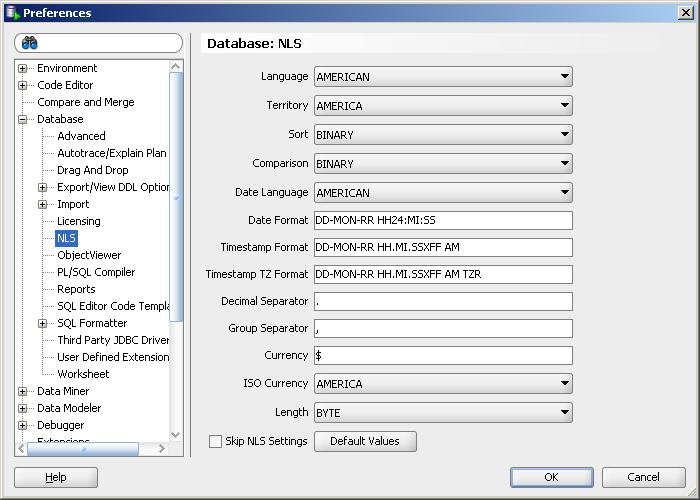Click tree horizontal scrollbar right arrow

[x=162, y=448]
